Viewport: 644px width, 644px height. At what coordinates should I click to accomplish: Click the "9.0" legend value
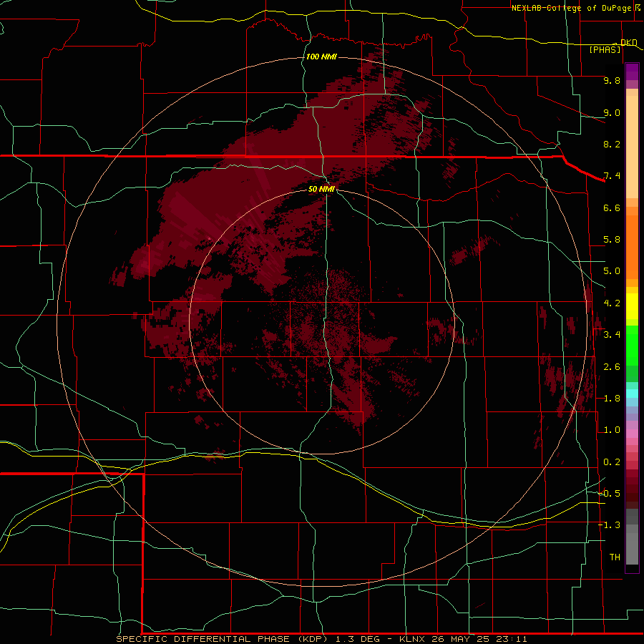(612, 112)
